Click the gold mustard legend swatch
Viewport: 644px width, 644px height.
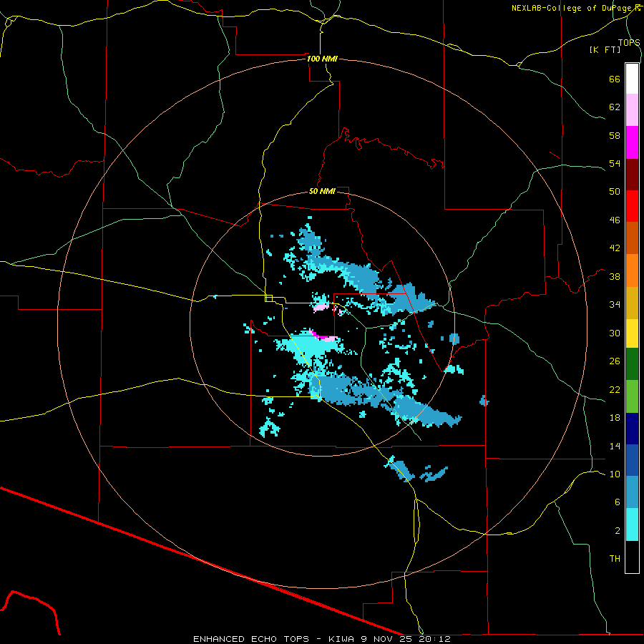tap(632, 303)
